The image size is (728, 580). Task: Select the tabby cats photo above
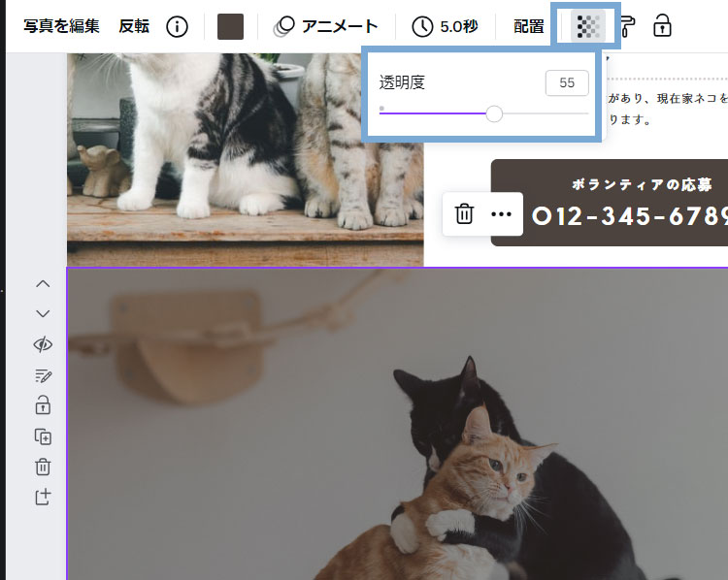(x=246, y=160)
